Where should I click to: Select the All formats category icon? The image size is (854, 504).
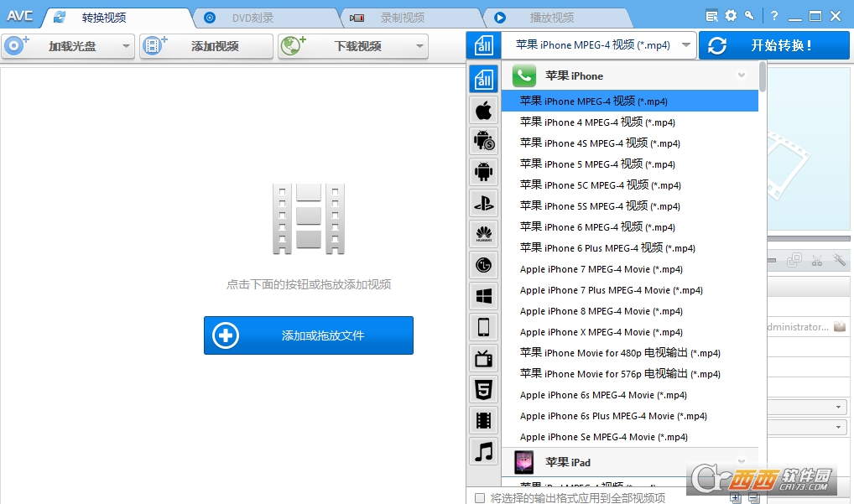click(484, 80)
